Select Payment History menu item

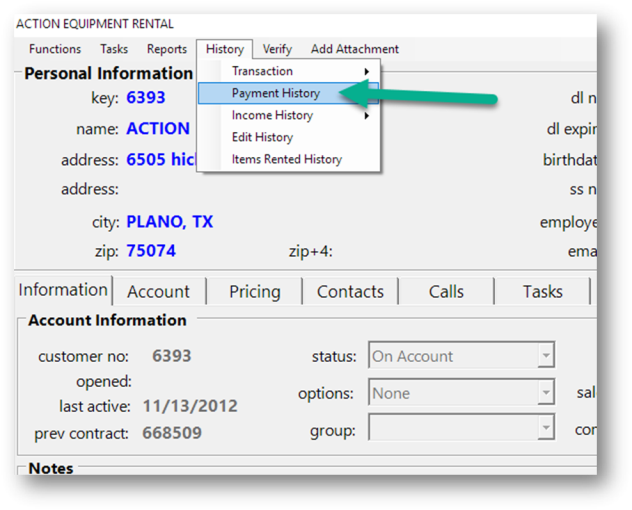coord(276,93)
